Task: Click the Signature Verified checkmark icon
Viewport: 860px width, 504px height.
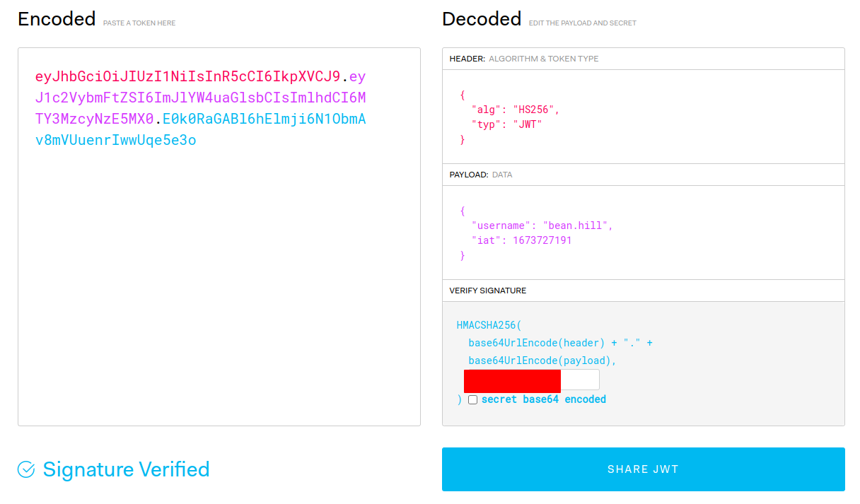Action: pos(26,469)
